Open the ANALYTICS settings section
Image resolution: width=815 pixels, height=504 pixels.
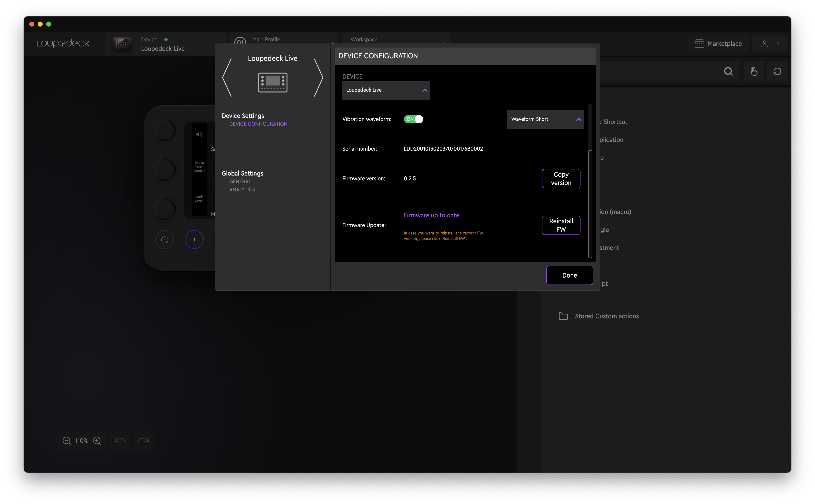[x=242, y=189]
